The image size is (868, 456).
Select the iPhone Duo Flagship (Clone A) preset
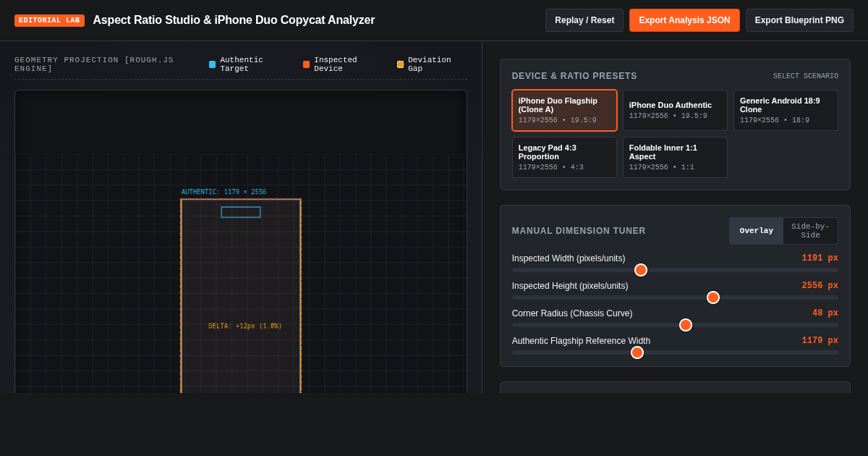[x=564, y=110]
